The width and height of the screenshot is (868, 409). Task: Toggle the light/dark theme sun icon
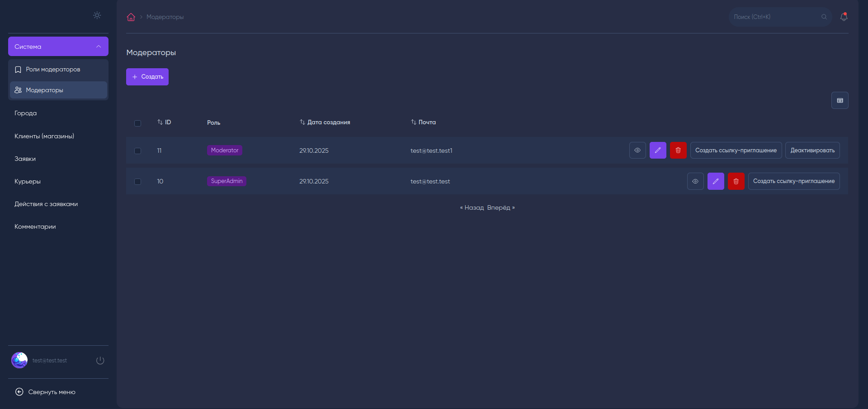97,15
